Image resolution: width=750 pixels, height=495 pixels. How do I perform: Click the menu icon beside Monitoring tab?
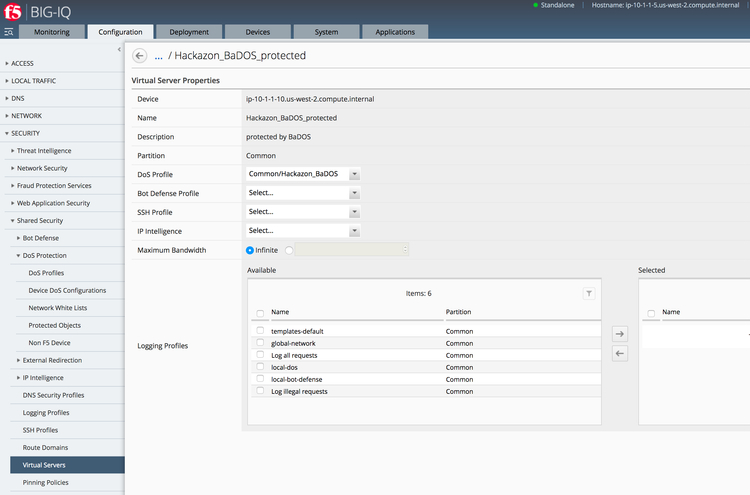(9, 33)
